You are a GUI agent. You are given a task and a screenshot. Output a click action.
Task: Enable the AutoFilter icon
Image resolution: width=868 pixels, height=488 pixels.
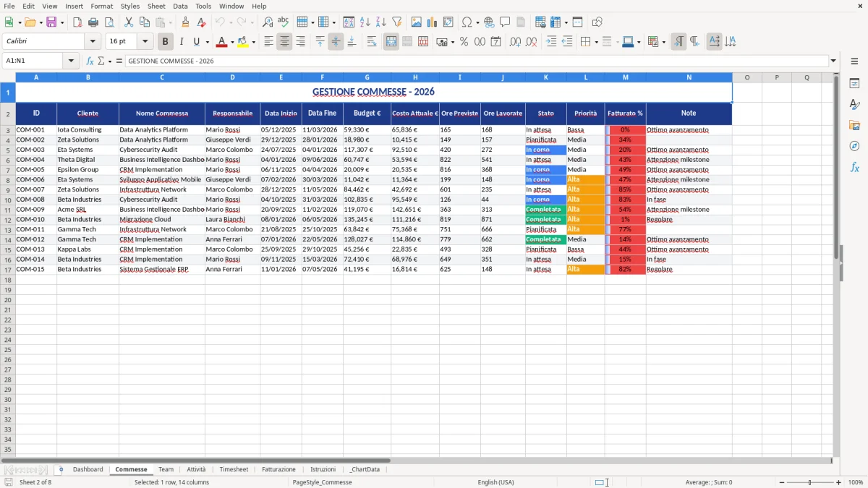pyautogui.click(x=396, y=22)
